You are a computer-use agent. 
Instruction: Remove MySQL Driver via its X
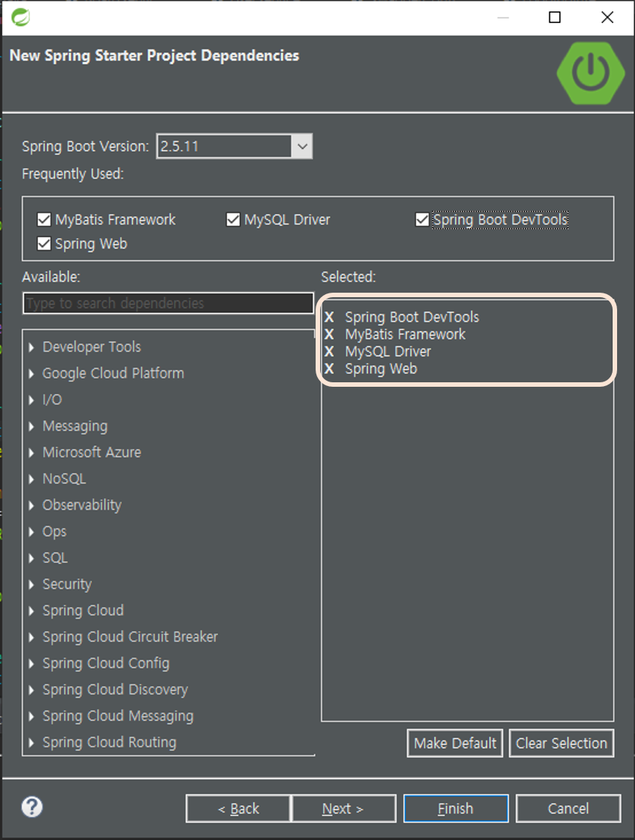329,352
